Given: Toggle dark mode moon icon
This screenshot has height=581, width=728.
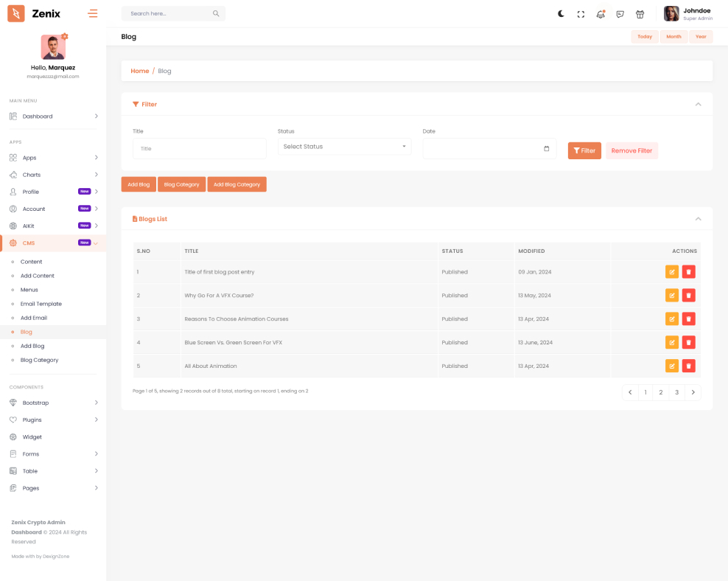Looking at the screenshot, I should 561,14.
